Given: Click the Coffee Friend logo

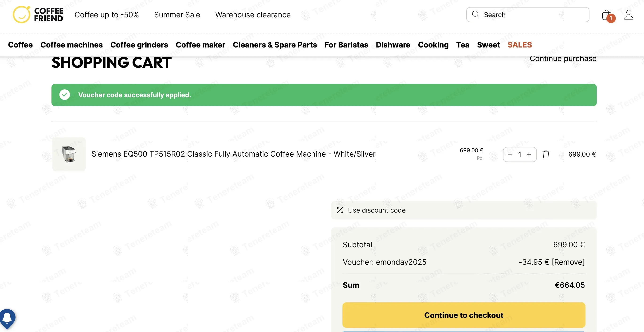Looking at the screenshot, I should pyautogui.click(x=38, y=15).
